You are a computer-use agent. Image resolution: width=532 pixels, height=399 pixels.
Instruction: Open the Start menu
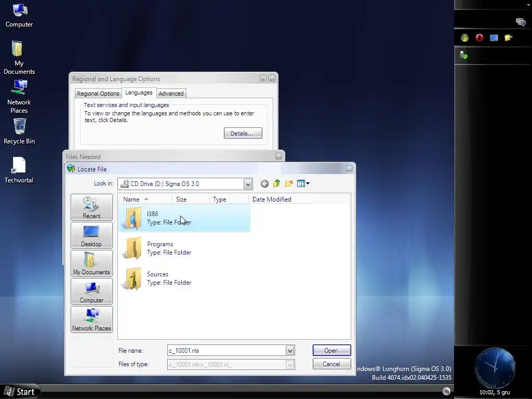(x=20, y=392)
